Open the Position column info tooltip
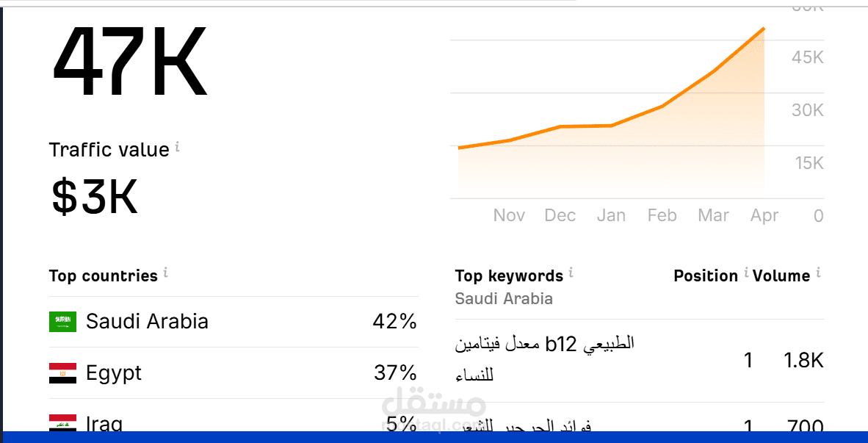Viewport: 868px width, 443px height. (x=745, y=273)
